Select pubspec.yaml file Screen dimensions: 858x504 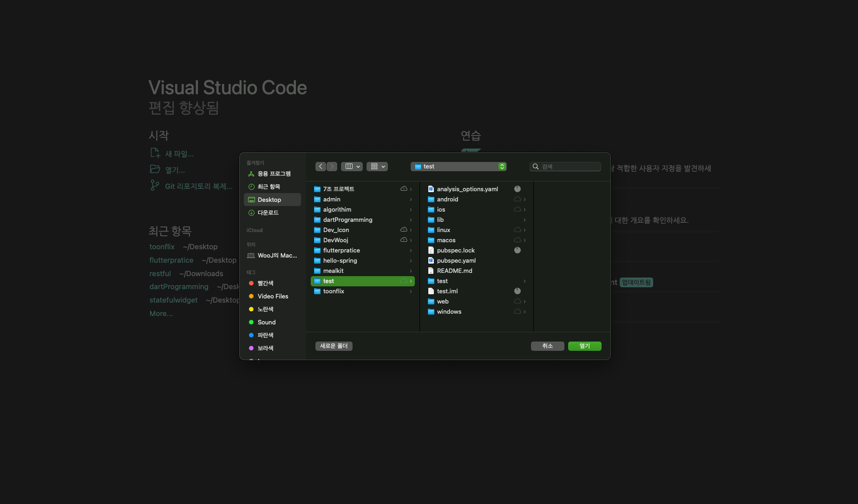[477, 260]
